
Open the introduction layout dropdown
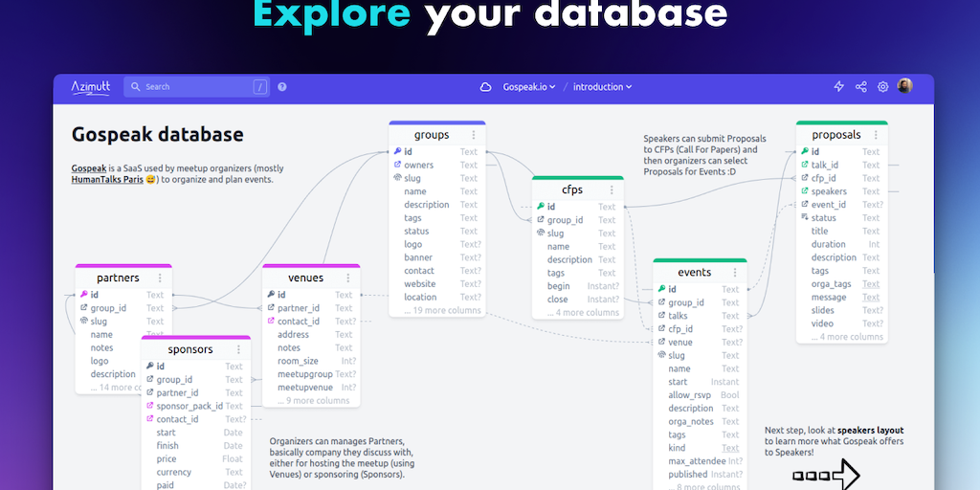(x=603, y=87)
